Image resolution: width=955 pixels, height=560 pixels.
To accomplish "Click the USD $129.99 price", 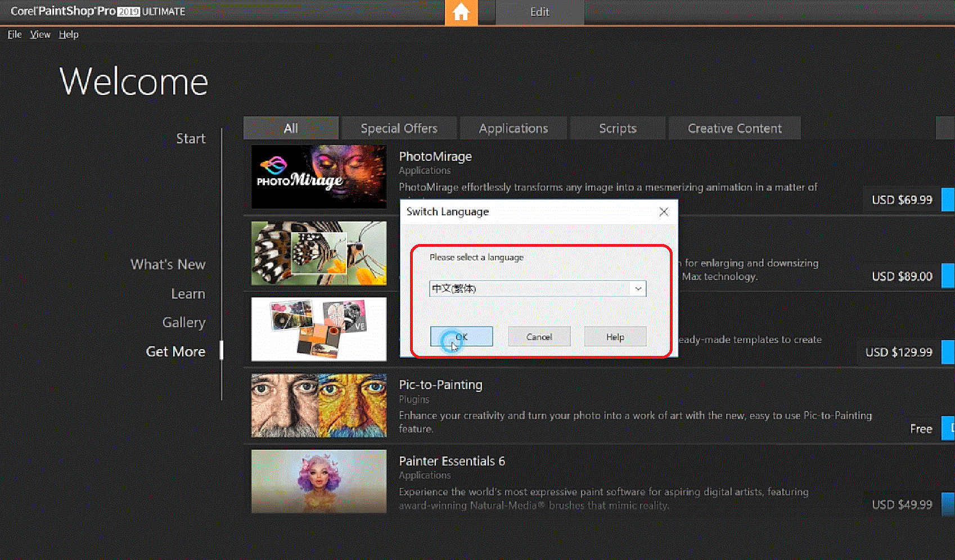I will (x=899, y=352).
